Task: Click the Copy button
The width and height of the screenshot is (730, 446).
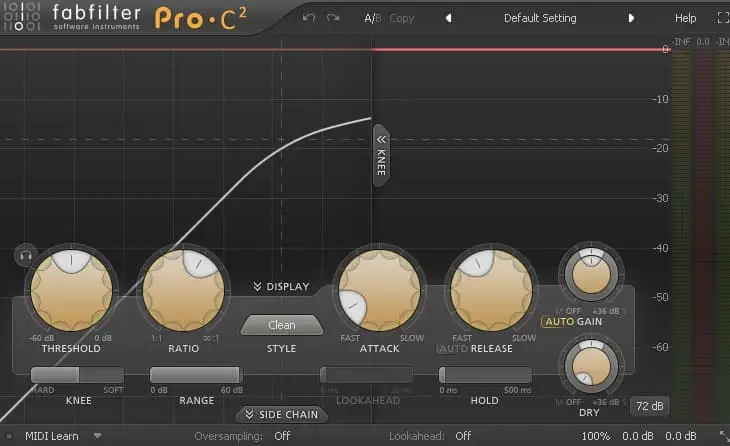Action: pos(401,18)
